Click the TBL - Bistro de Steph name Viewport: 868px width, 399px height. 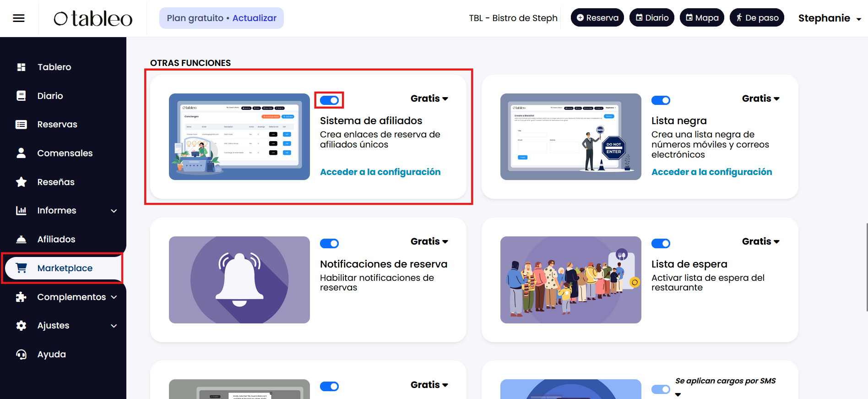point(513,18)
